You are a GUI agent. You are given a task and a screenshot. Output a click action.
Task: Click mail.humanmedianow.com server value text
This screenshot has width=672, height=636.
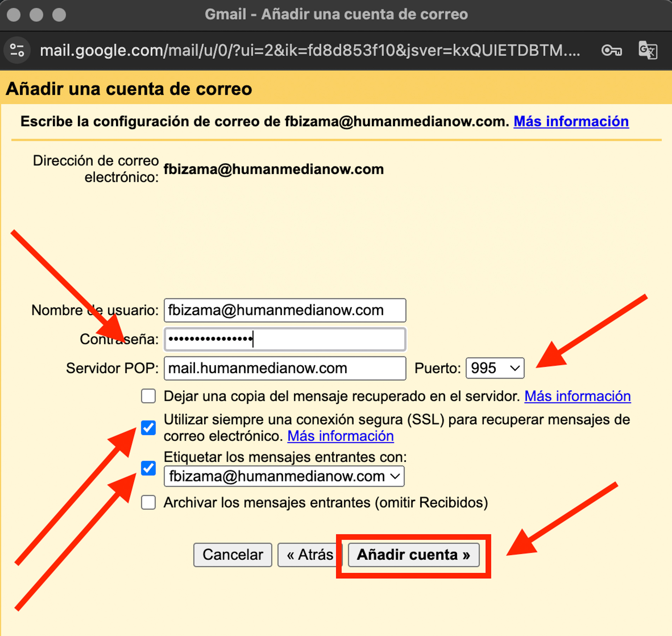(257, 368)
